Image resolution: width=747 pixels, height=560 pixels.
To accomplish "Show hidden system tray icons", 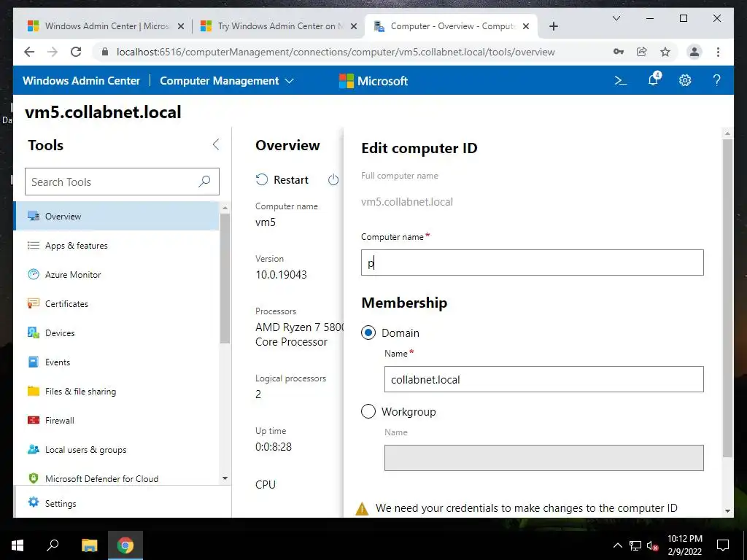I will [x=617, y=545].
